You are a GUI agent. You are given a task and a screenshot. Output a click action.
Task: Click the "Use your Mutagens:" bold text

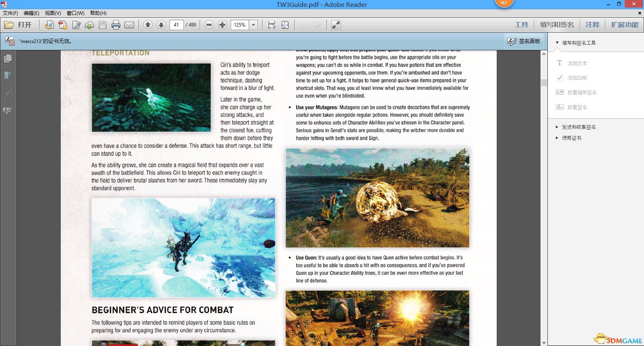(x=317, y=107)
